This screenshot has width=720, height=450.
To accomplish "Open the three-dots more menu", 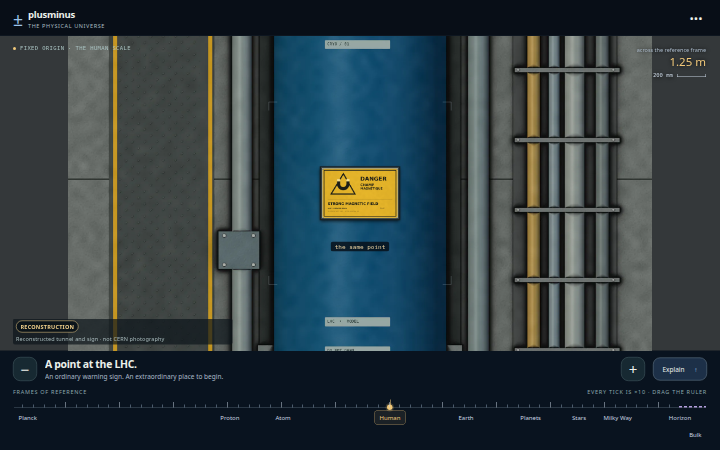I will click(x=696, y=18).
